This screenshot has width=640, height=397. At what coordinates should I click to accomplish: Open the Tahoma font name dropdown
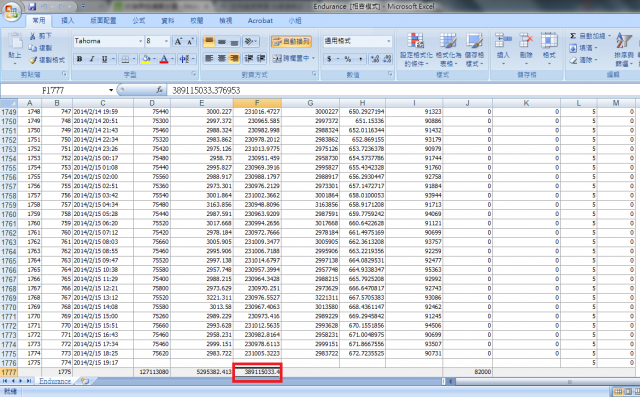[140, 41]
